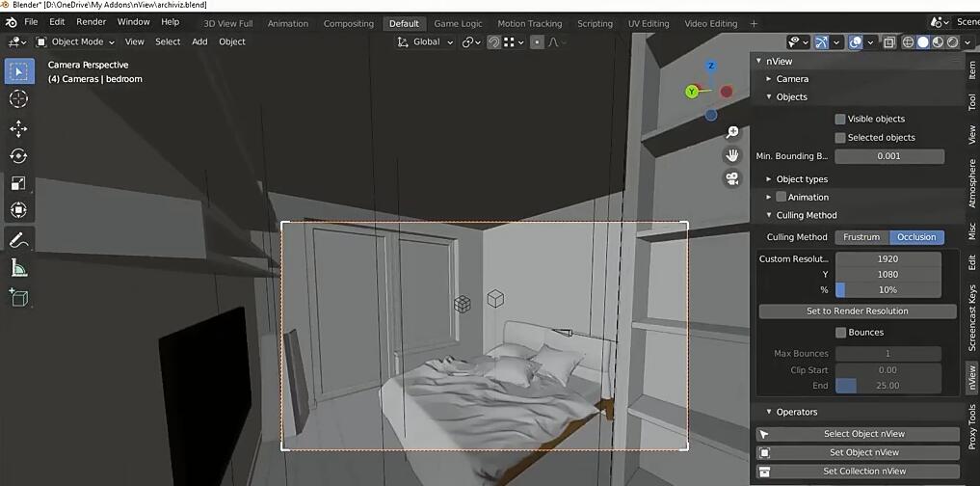The width and height of the screenshot is (980, 486).
Task: Select the Move tool
Action: 18,129
